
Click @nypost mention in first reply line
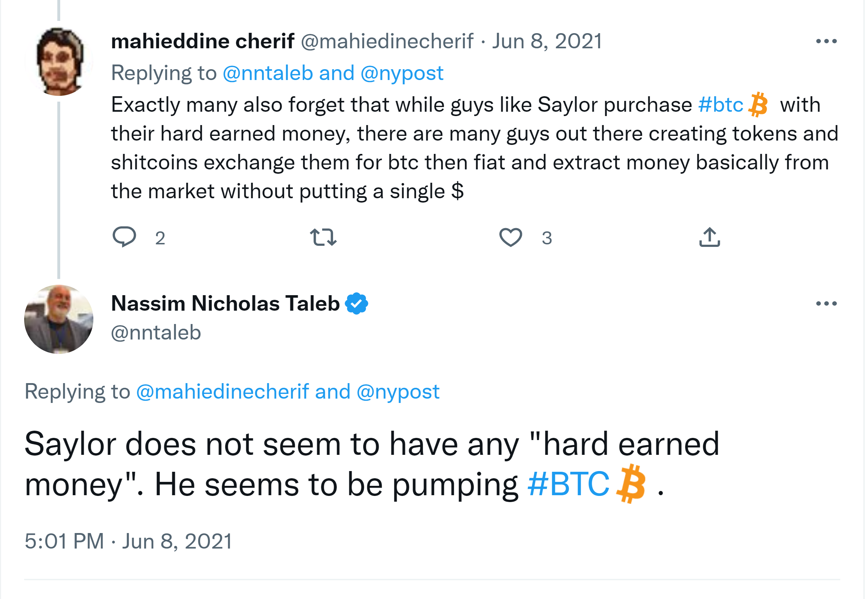[402, 73]
